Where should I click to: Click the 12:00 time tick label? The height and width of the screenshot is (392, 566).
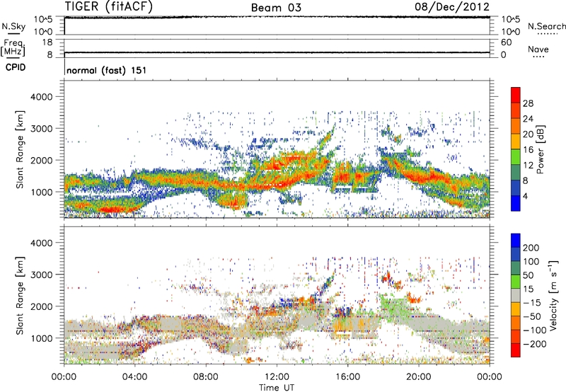pyautogui.click(x=277, y=377)
